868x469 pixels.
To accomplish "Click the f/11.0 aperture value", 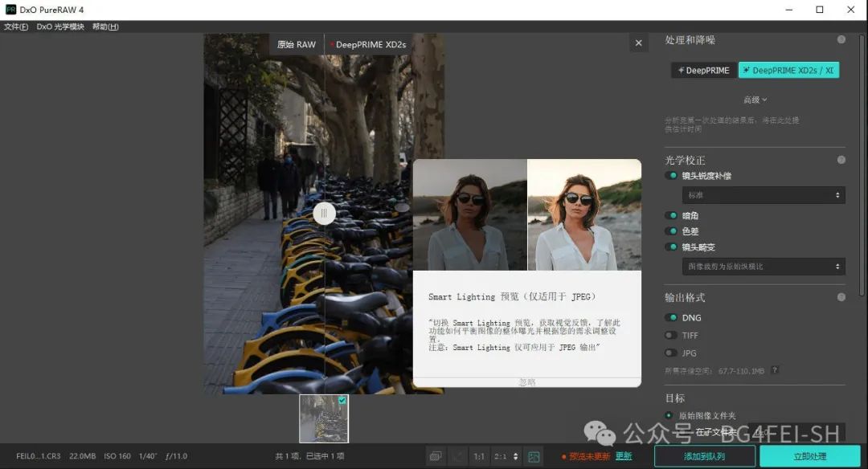I will [176, 456].
